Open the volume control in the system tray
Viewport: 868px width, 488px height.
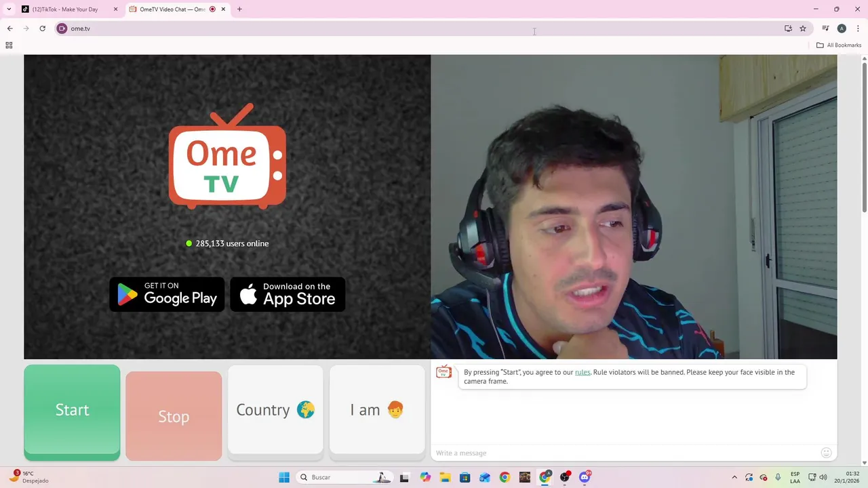(824, 477)
